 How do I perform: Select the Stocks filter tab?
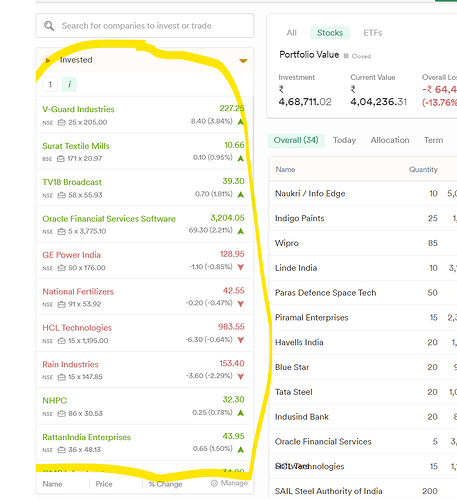tap(330, 33)
